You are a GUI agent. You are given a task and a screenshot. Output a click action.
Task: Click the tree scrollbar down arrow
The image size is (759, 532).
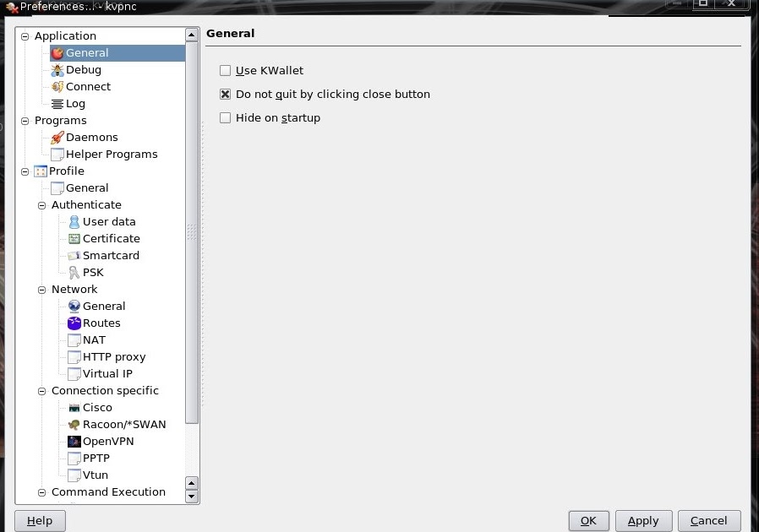pyautogui.click(x=192, y=497)
